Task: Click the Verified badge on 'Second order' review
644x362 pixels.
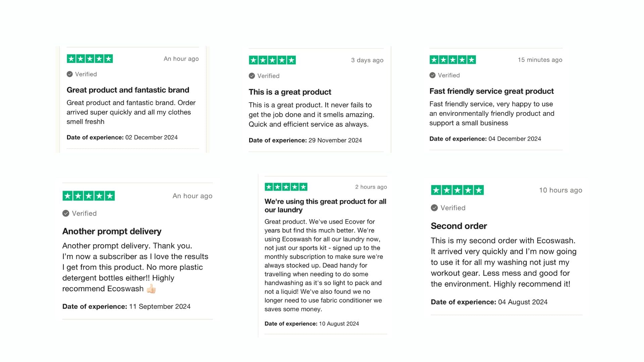Action: [434, 208]
